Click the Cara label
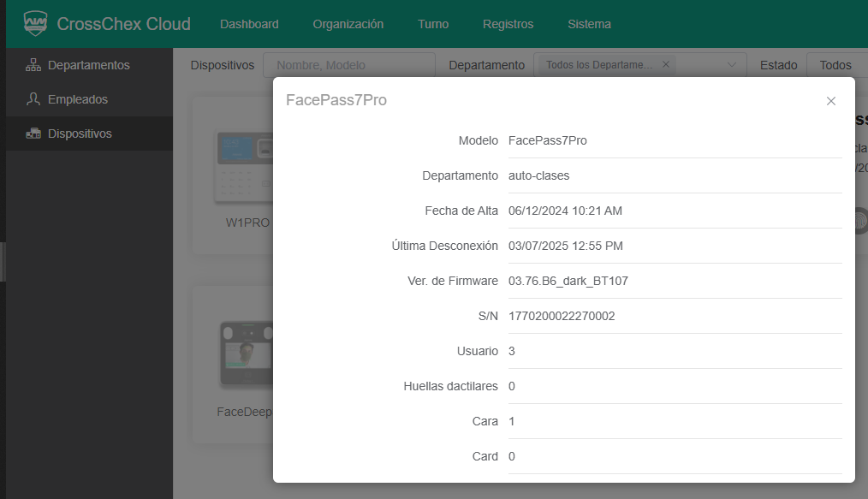This screenshot has height=499, width=868. click(485, 422)
